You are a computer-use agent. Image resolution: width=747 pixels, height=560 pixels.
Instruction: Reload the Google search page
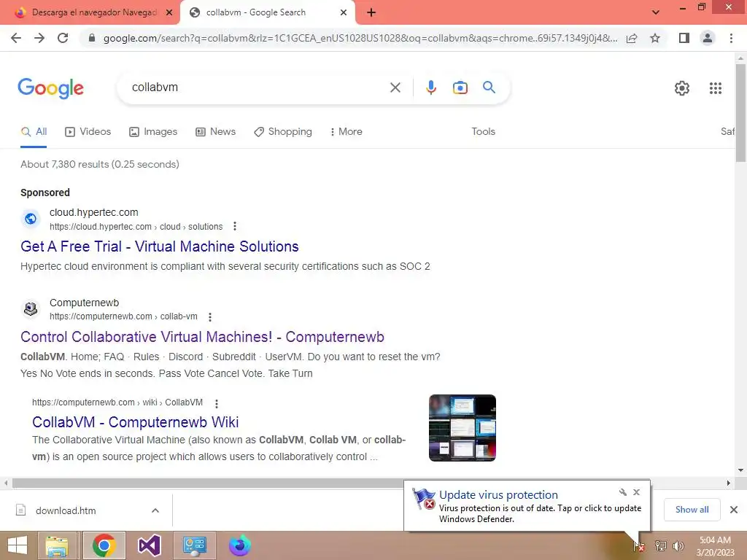(x=63, y=38)
